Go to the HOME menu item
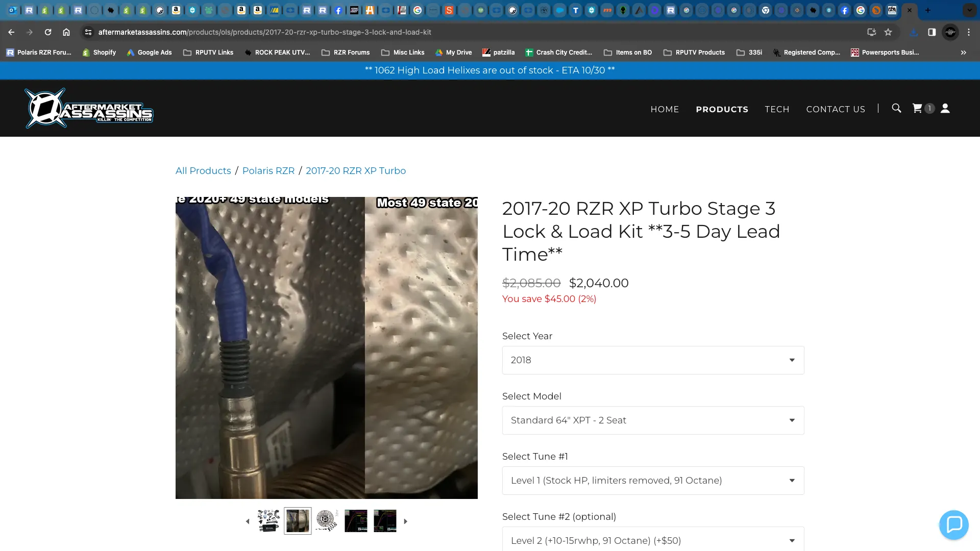 (x=665, y=109)
